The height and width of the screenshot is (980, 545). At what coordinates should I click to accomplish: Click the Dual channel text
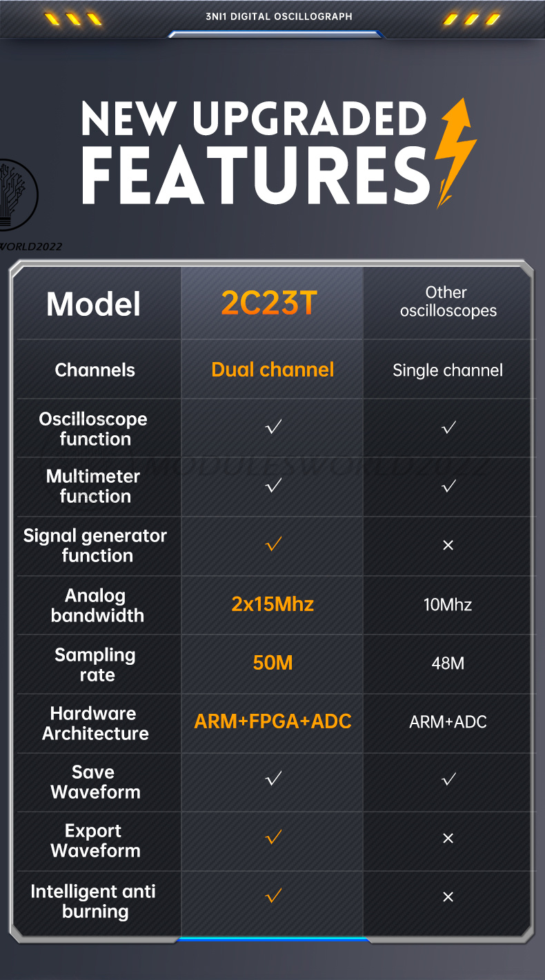272,370
